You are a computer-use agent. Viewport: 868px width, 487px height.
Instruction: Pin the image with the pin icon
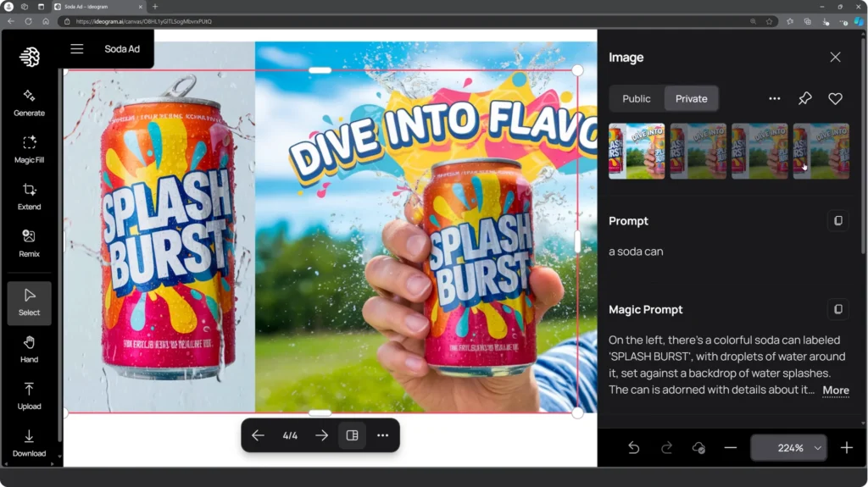click(805, 98)
